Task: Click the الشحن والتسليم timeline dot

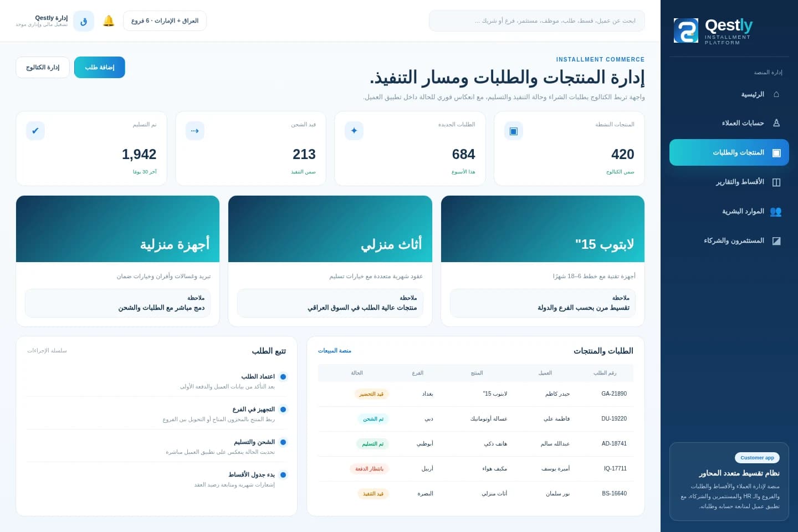Action: [x=283, y=442]
